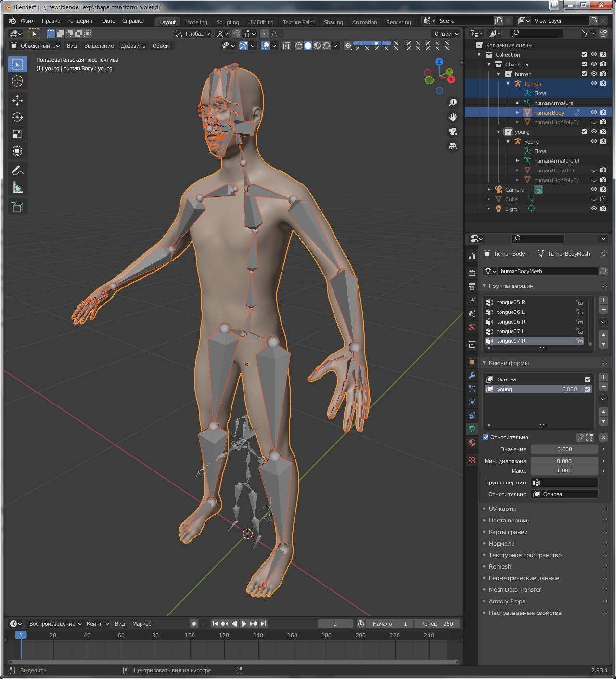Open the Physics properties tab icon
Image resolution: width=616 pixels, height=679 pixels.
pyautogui.click(x=472, y=402)
